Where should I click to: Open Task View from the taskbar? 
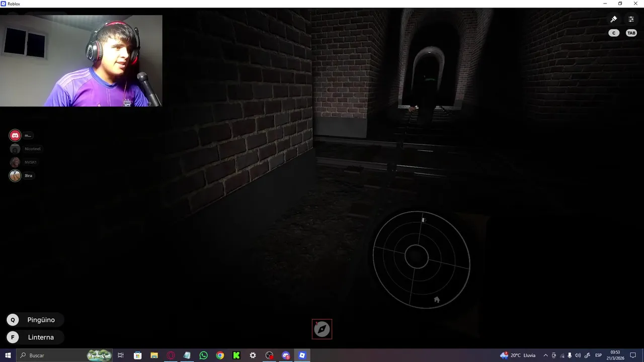click(121, 355)
